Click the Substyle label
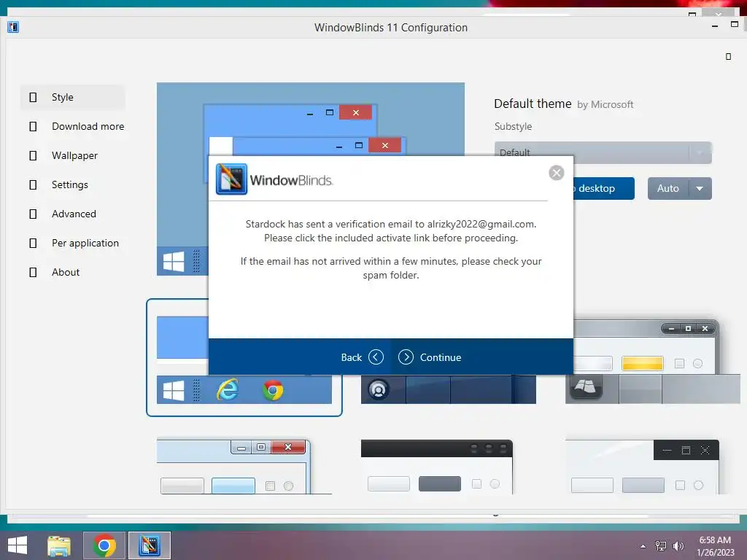 click(513, 126)
